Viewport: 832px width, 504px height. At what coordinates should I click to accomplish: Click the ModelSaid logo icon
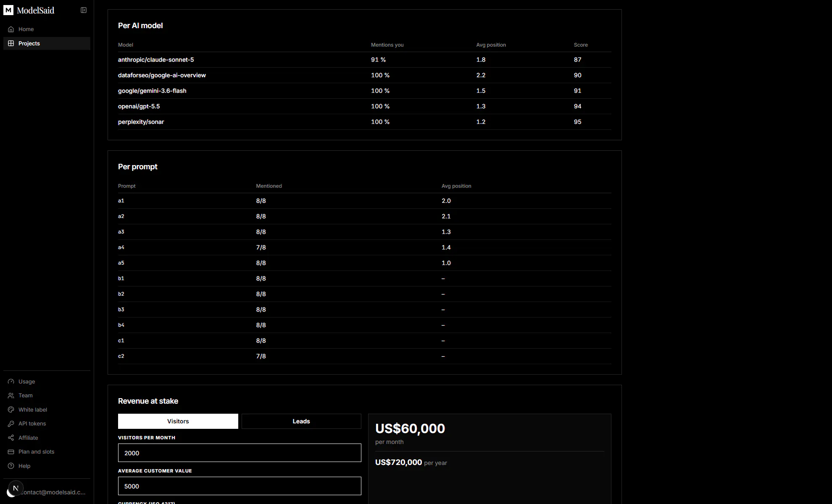tap(8, 10)
